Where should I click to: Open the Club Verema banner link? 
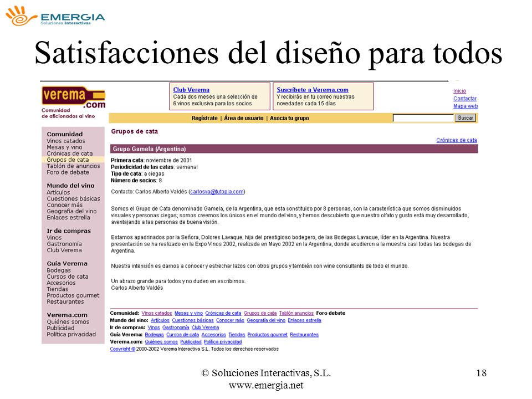[x=191, y=90]
